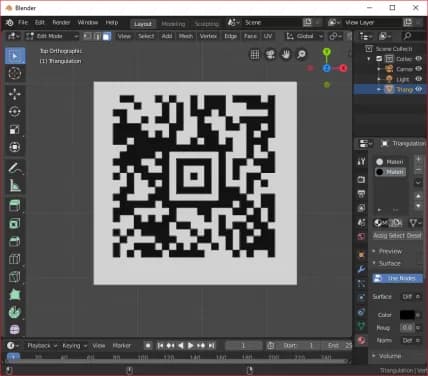Open the Material properties tab
The width and height of the screenshot is (428, 376).
point(361,340)
